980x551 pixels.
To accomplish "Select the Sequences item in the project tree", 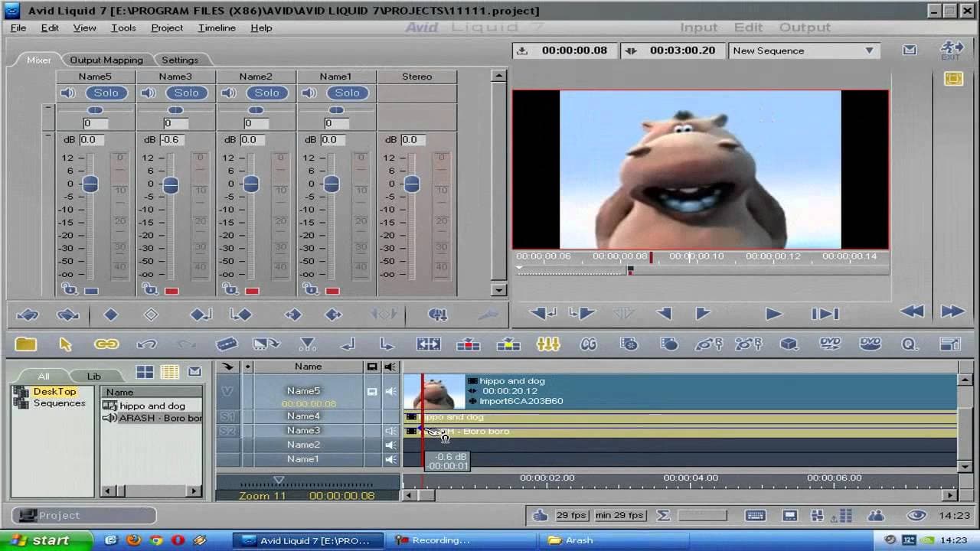I will pos(59,403).
